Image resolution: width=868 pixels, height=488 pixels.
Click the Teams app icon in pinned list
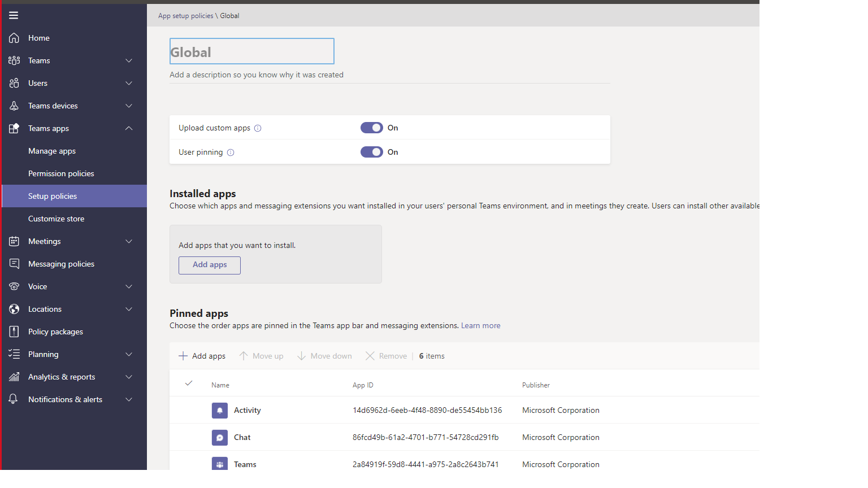(x=220, y=464)
